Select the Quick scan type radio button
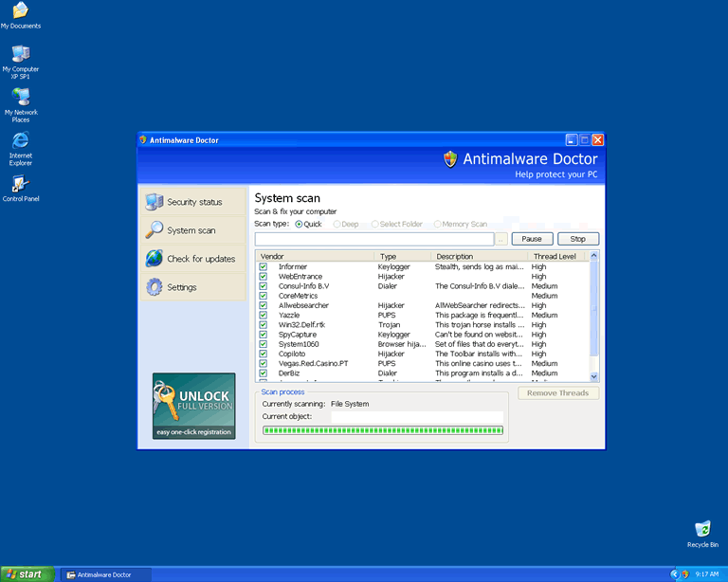728x582 pixels. pyautogui.click(x=300, y=225)
